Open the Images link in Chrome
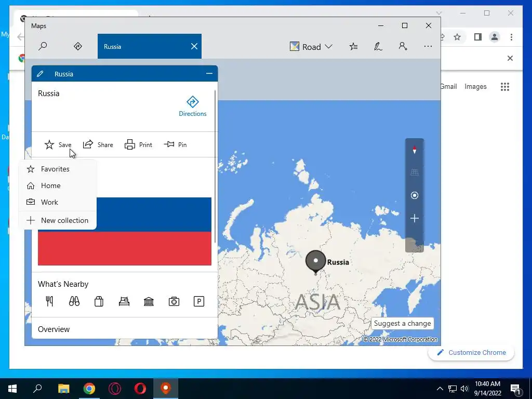532x399 pixels. click(475, 87)
